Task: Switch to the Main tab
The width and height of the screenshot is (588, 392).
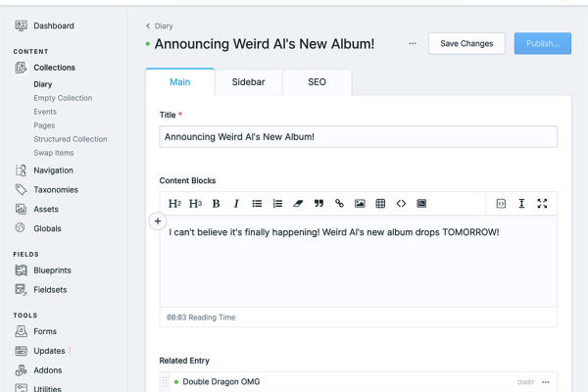Action: click(x=180, y=82)
